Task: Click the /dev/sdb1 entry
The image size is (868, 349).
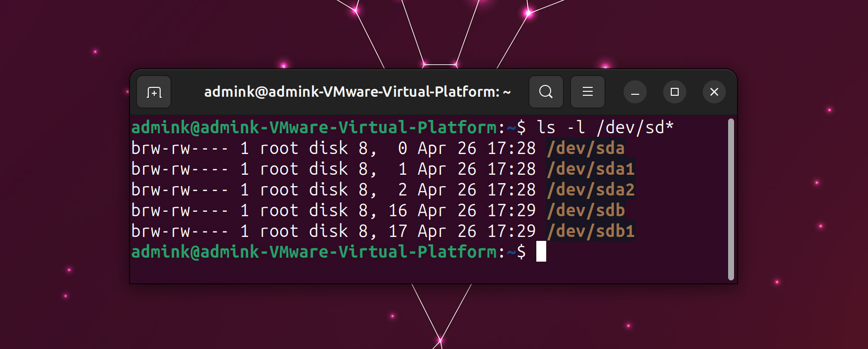Action: tap(591, 231)
